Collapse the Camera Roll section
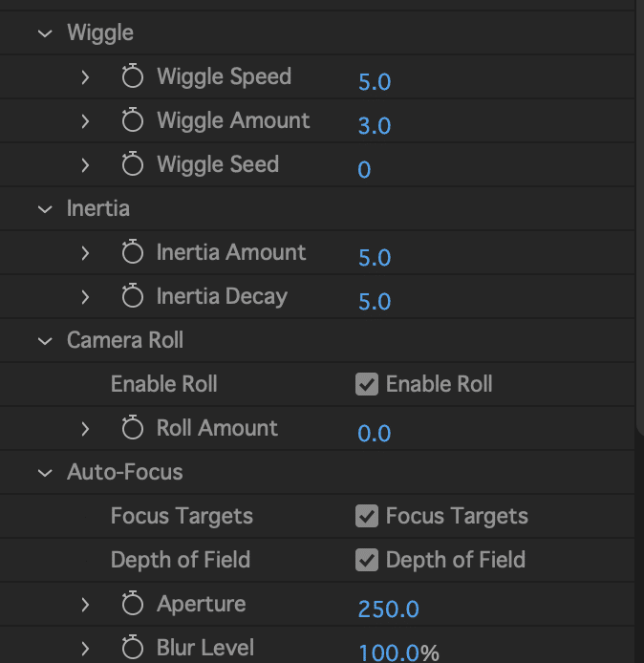Screen dimensions: 644x663 click(x=45, y=341)
